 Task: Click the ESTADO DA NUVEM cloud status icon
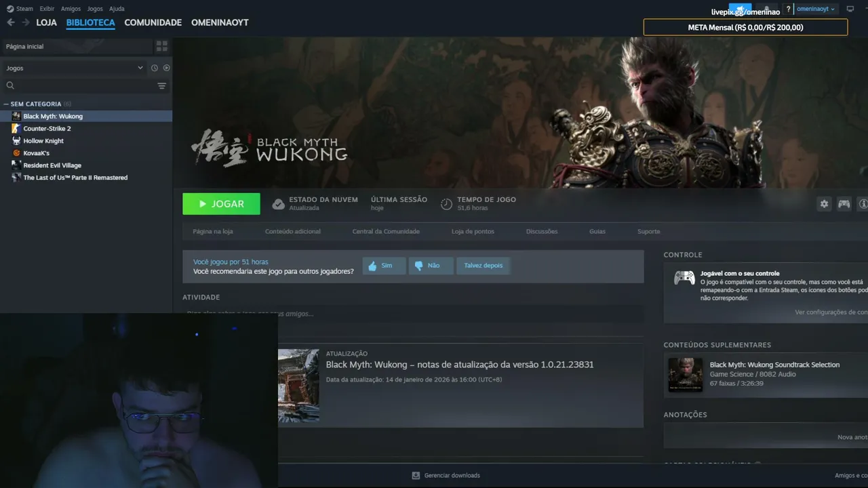click(x=278, y=204)
